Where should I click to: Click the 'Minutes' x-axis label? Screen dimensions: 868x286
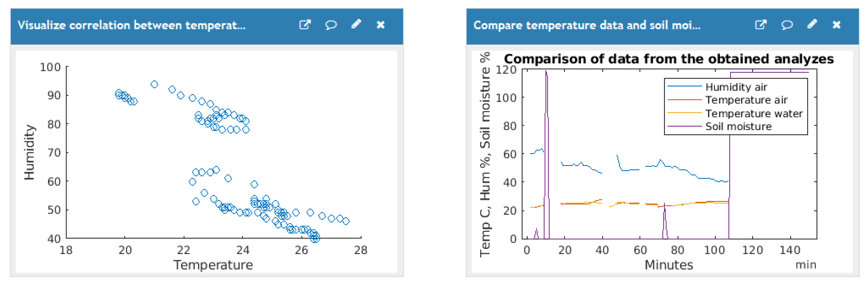tap(669, 265)
